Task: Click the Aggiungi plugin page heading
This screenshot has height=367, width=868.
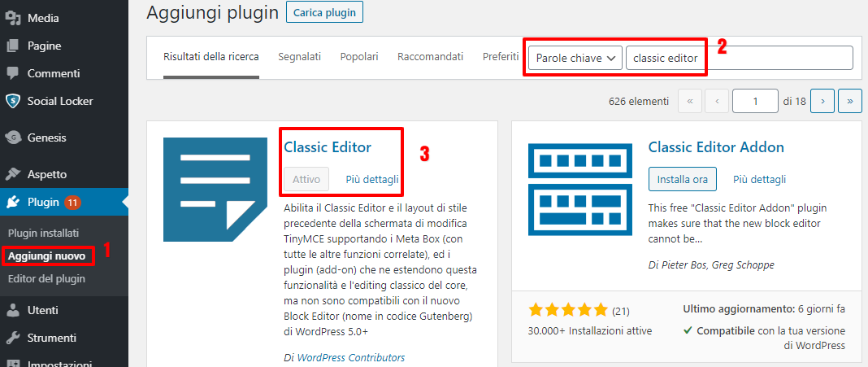Action: [x=213, y=13]
